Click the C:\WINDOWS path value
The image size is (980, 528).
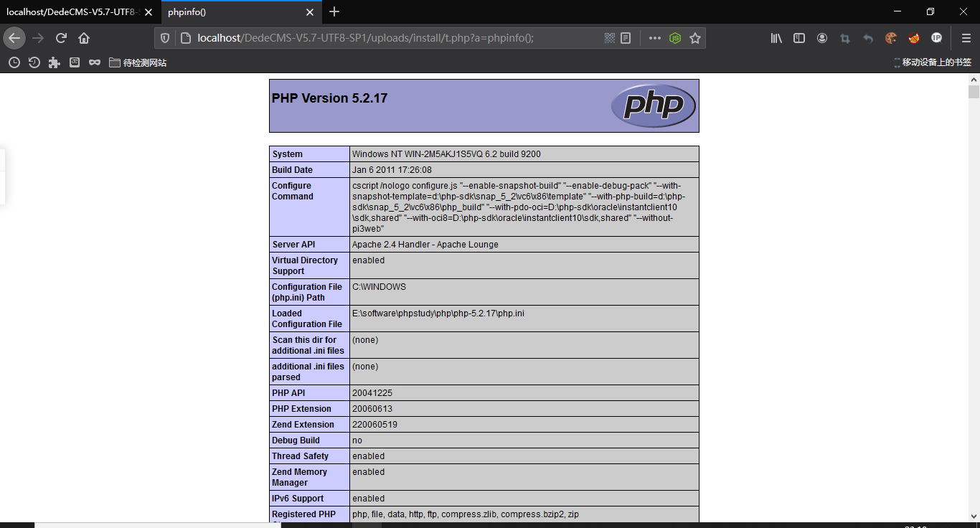coord(379,287)
